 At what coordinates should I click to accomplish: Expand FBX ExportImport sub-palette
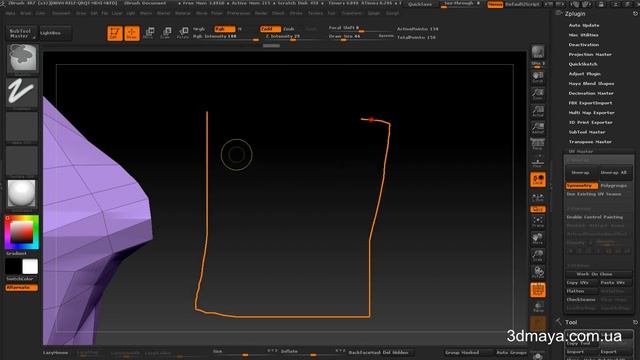coord(590,103)
